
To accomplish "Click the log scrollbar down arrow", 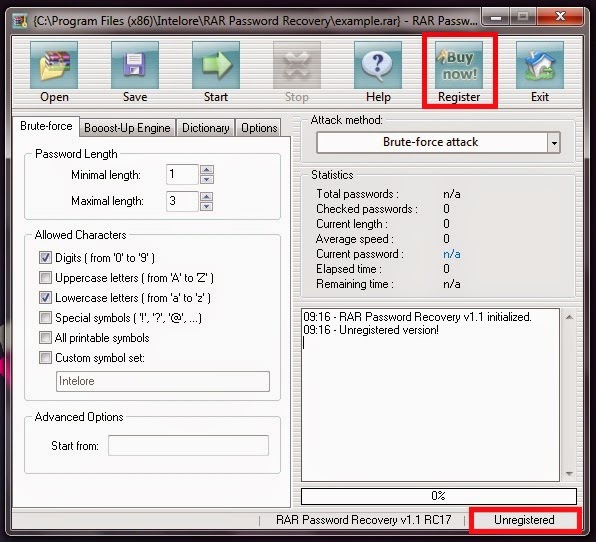I will [x=569, y=474].
